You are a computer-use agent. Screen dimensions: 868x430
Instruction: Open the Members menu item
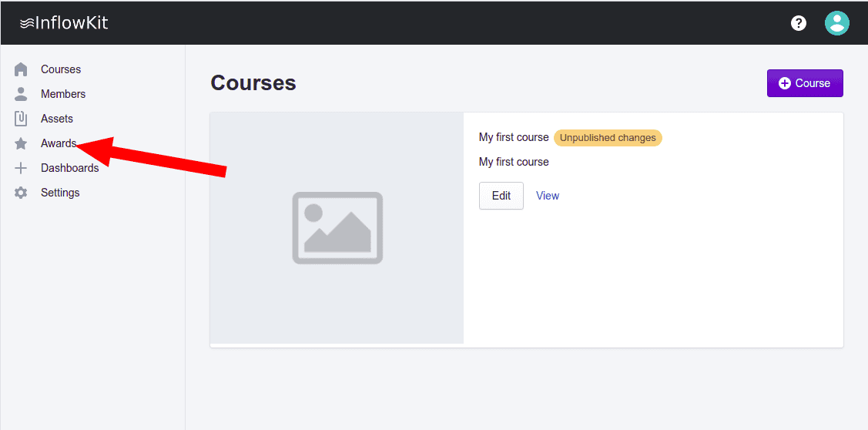[x=63, y=94]
